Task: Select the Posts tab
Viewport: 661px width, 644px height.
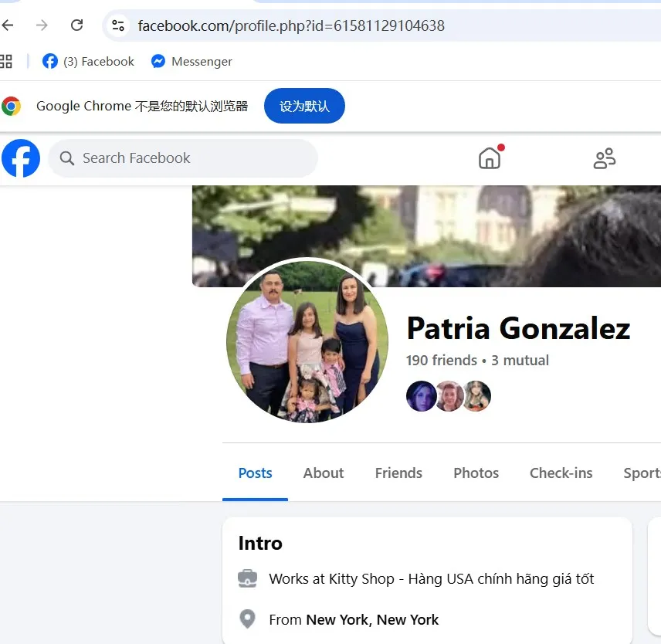Action: (255, 473)
